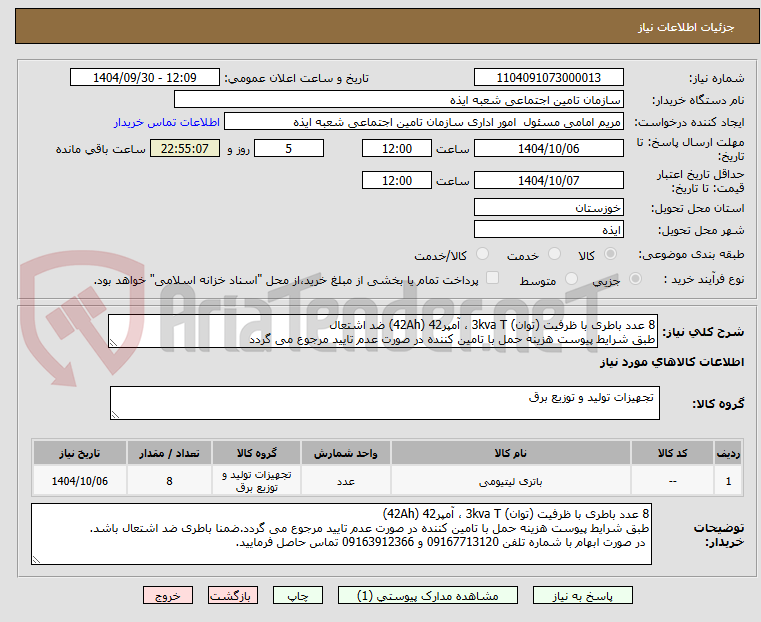Image resolution: width=761 pixels, height=622 pixels.
Task: Select the کالا radio button
Action: tap(611, 254)
